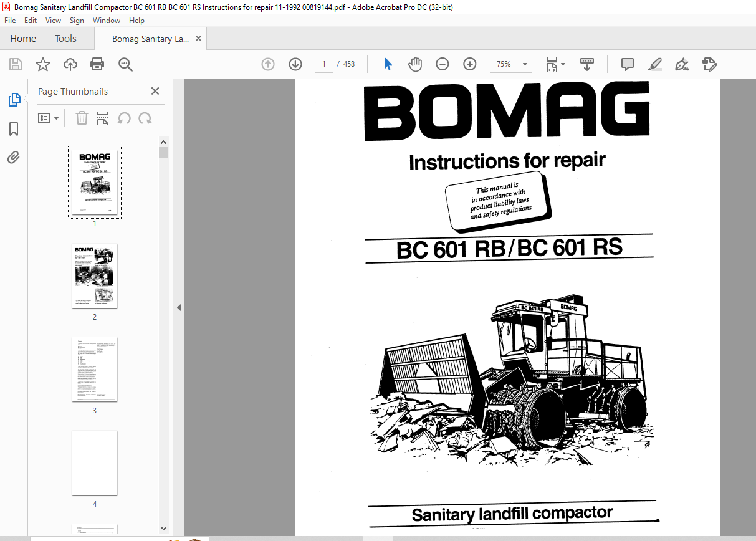Choose the Selection arrow tool
Viewport: 756px width, 541px height.
(x=388, y=64)
